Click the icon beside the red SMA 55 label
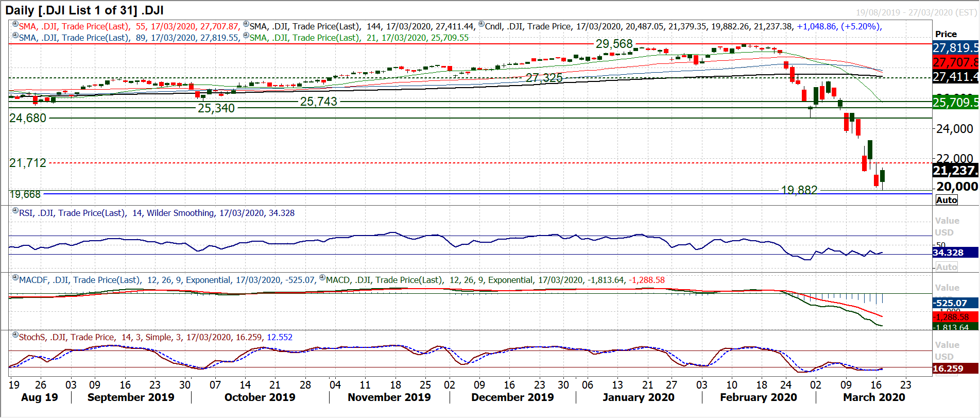980x418 pixels. click(x=15, y=24)
